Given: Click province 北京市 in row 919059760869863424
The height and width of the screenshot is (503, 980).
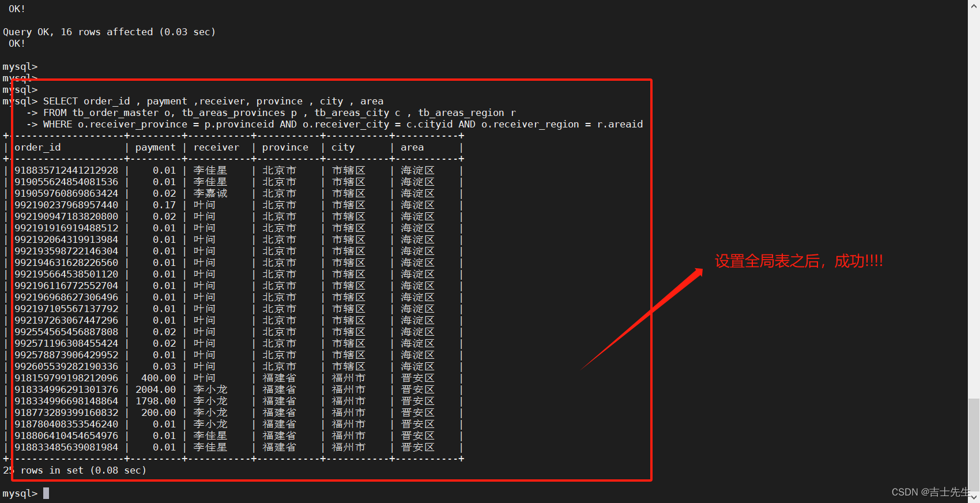Looking at the screenshot, I should [x=280, y=193].
